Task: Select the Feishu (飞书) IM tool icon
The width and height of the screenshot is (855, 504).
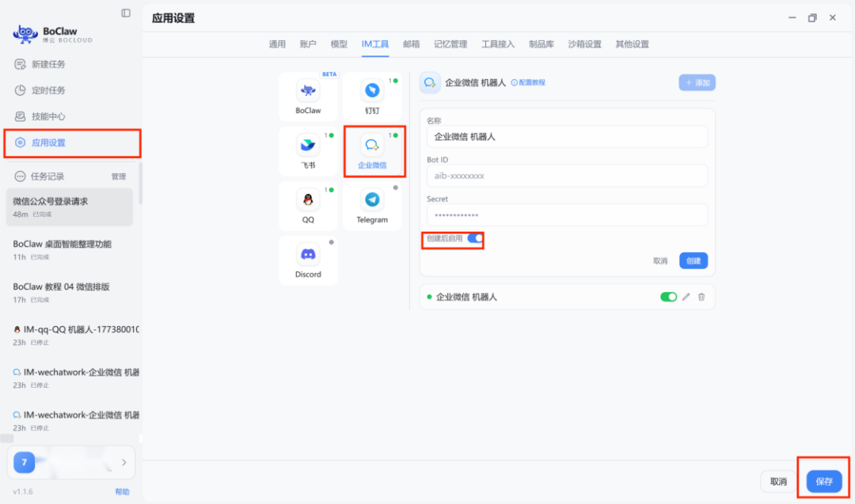Action: point(309,150)
